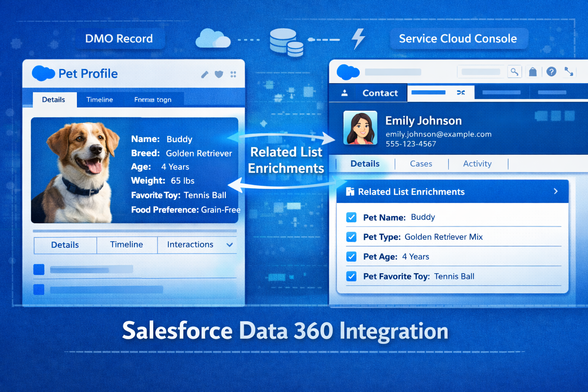The width and height of the screenshot is (588, 392).
Task: Click the phone number 555-123-4567
Action: [411, 144]
